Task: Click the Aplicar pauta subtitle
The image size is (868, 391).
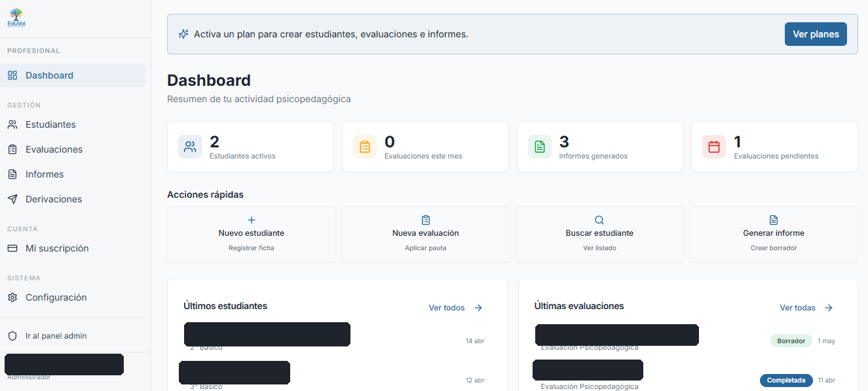Action: point(426,248)
